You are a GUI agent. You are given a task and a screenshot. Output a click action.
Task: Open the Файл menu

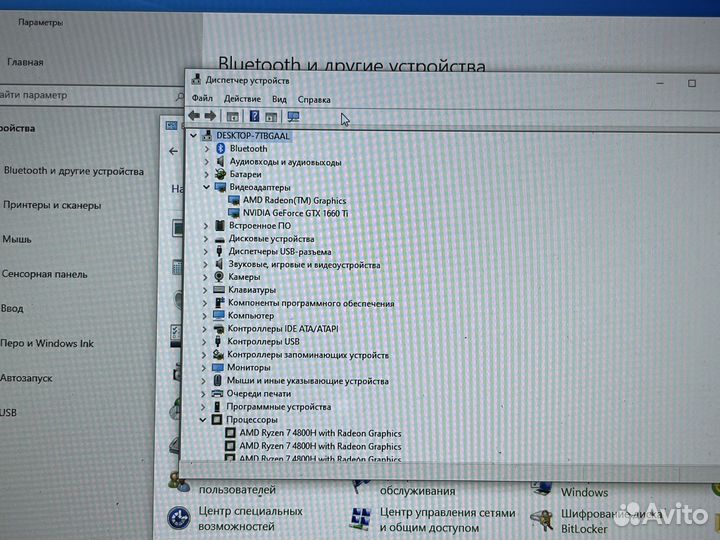(202, 99)
